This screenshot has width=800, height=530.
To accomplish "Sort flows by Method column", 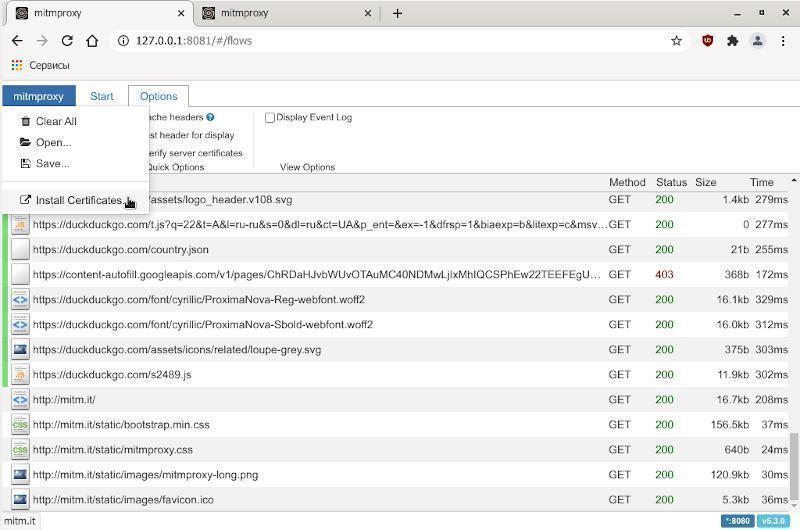I will (627, 182).
